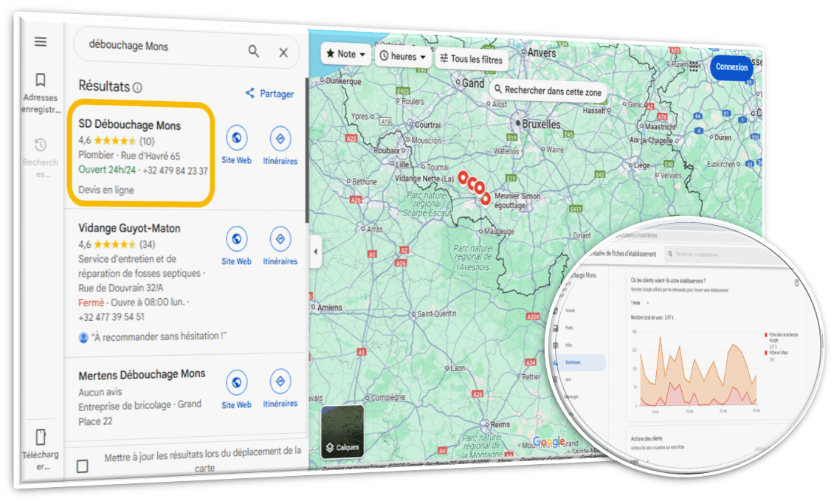Viewport: 834px width, 504px height.
Task: Select Avis in business profile menu
Action: (x=568, y=379)
